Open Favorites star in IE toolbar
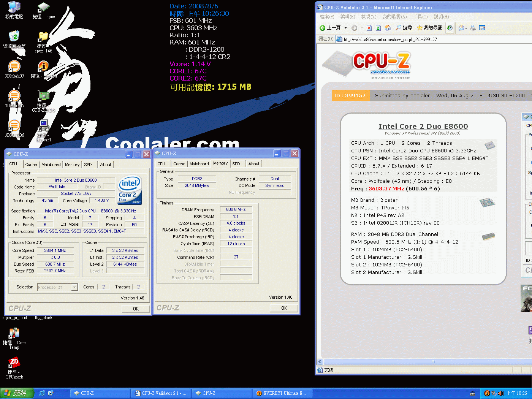 point(429,28)
